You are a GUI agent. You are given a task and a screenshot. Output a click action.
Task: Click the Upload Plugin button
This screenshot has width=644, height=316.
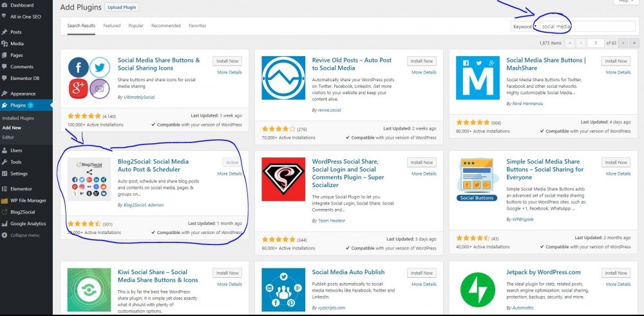(122, 7)
